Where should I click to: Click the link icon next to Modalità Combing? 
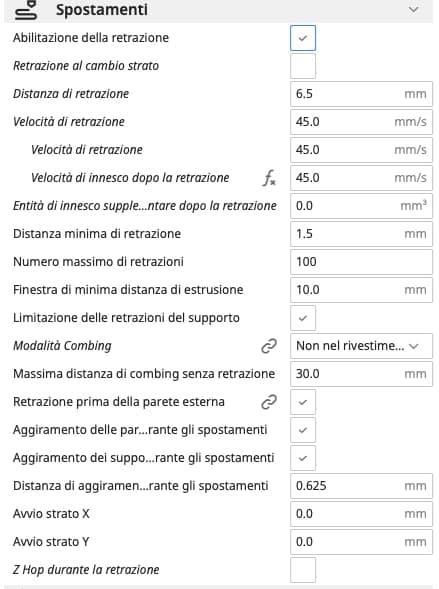pyautogui.click(x=269, y=346)
